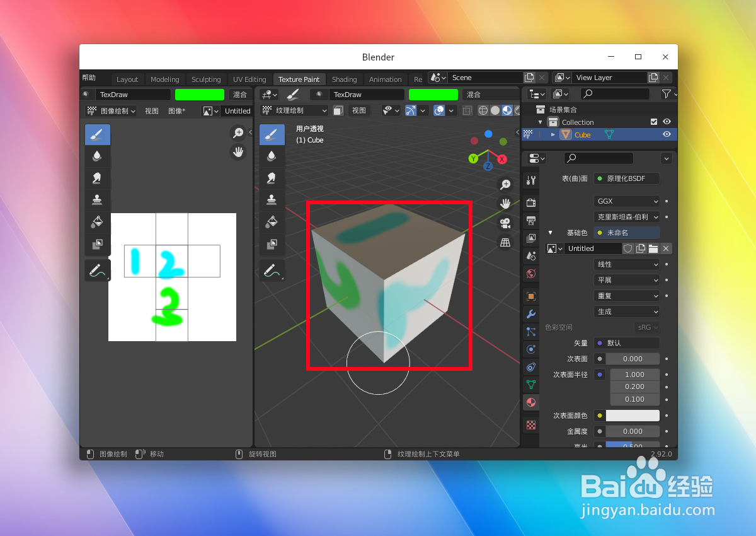Screen dimensions: 756x536
Task: Hide the Cube using its eye icon
Action: 667,134
